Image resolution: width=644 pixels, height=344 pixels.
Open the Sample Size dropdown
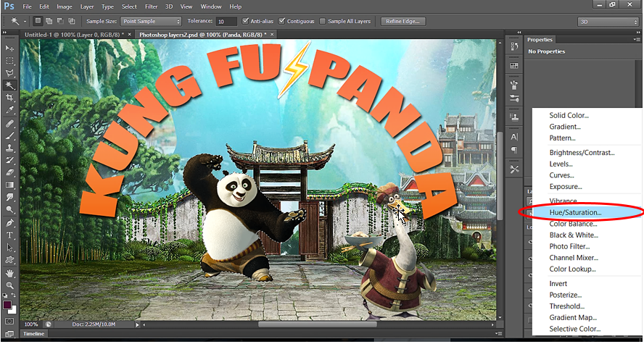151,21
